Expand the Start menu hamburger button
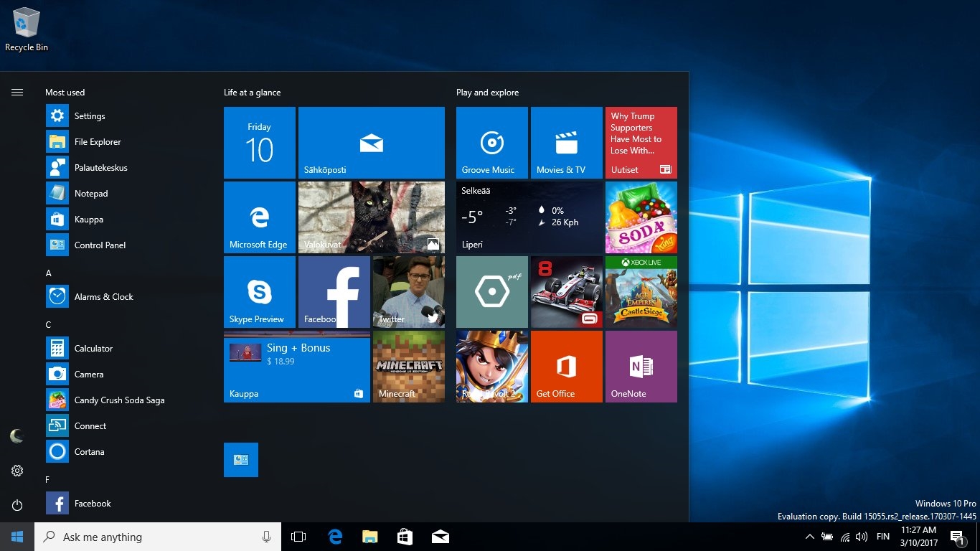 pos(17,92)
